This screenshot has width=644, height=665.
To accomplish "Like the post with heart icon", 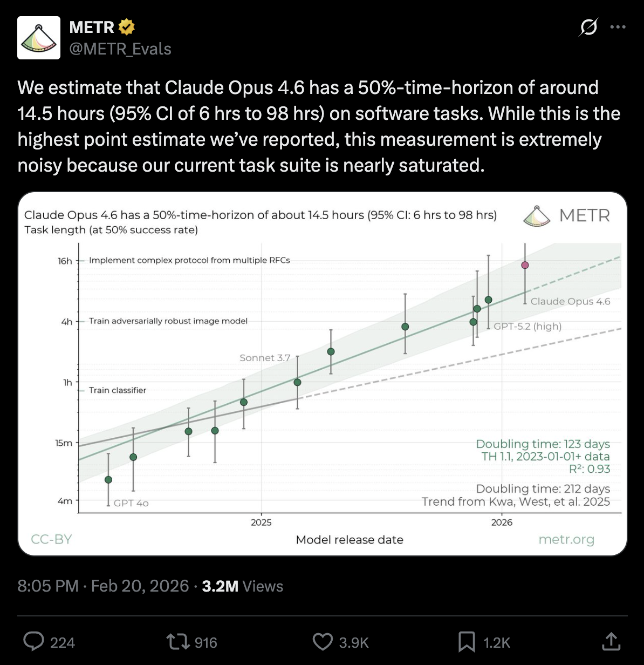I will (x=323, y=642).
